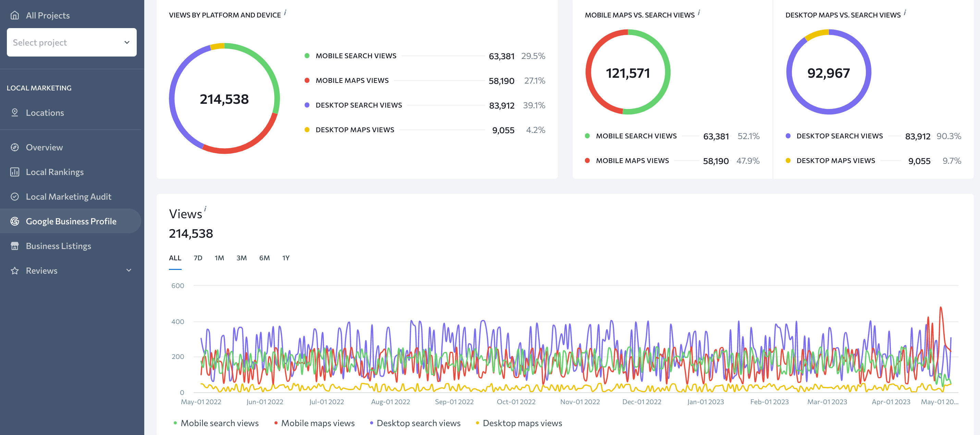This screenshot has height=435, width=980.
Task: Open the Local Rankings link
Action: click(55, 172)
